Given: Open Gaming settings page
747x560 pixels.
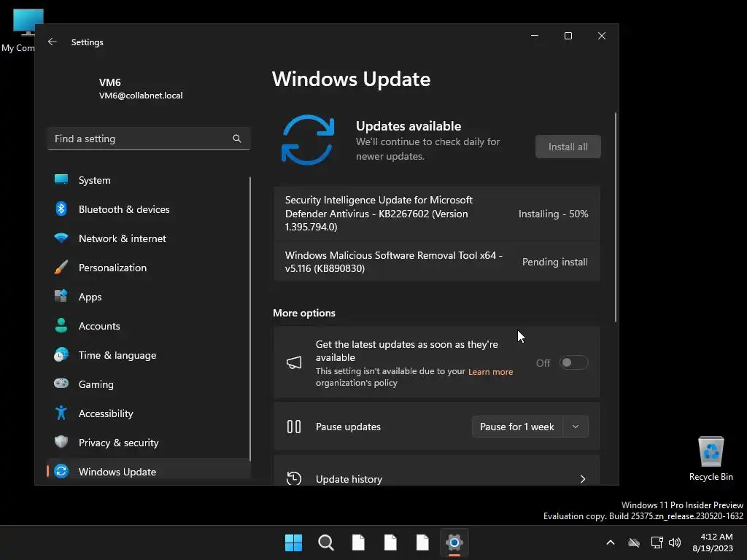Looking at the screenshot, I should [x=149, y=384].
